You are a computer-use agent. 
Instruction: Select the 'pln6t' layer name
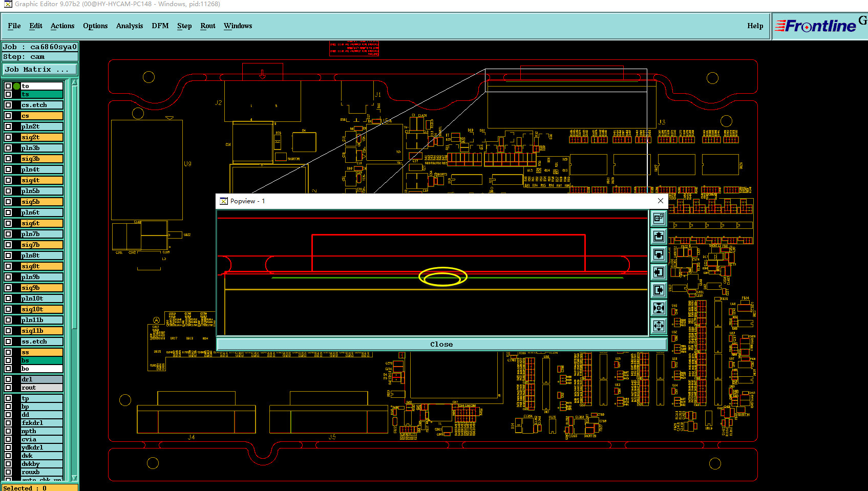pyautogui.click(x=42, y=212)
